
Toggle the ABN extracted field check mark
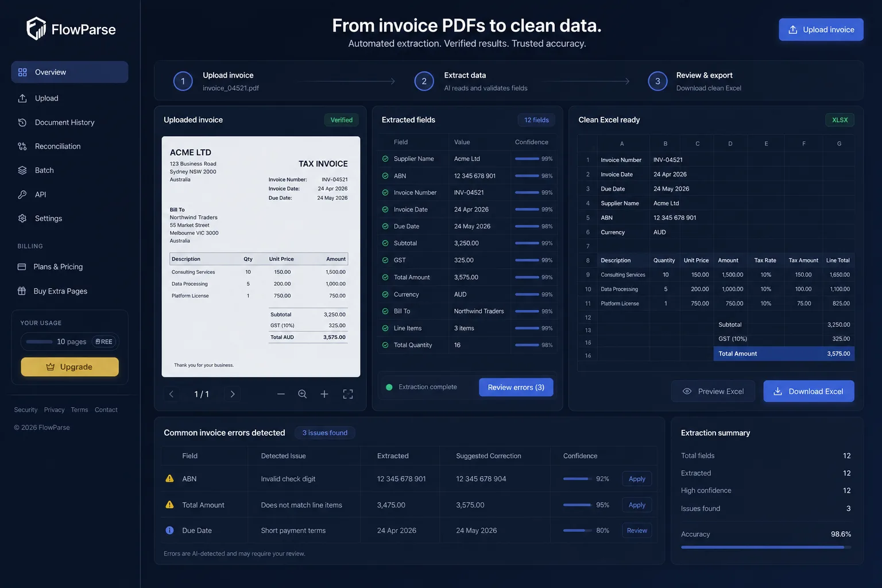pos(385,176)
